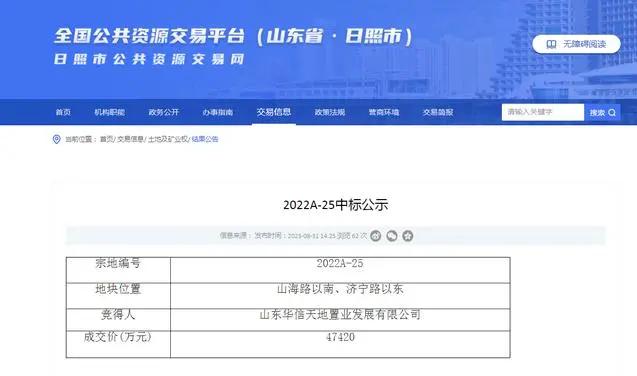
Task: Click the 2022A-25 table value cell
Action: coord(340,270)
